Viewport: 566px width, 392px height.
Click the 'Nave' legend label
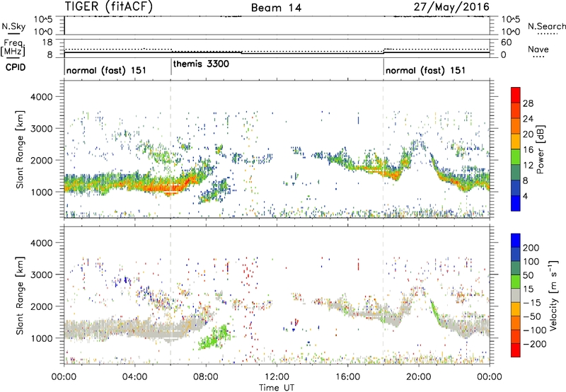[538, 50]
